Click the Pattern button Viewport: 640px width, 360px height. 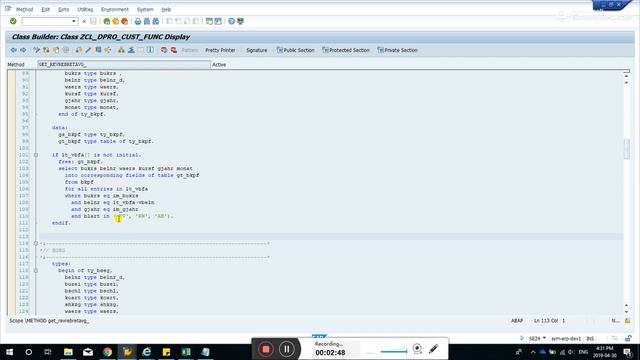(190, 50)
